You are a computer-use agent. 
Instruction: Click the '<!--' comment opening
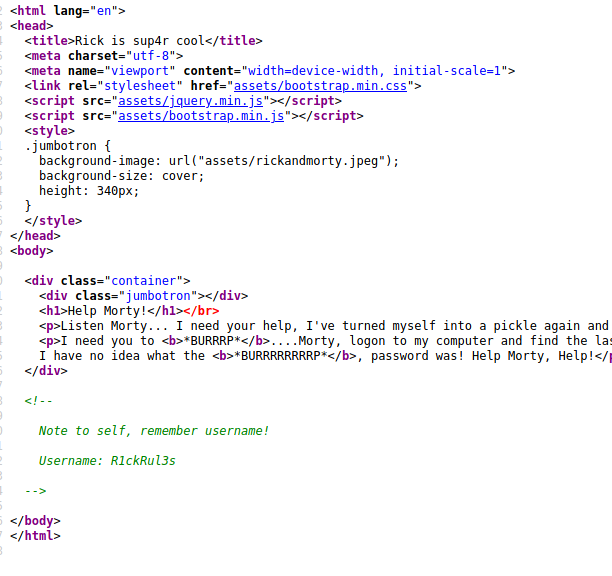(x=38, y=401)
